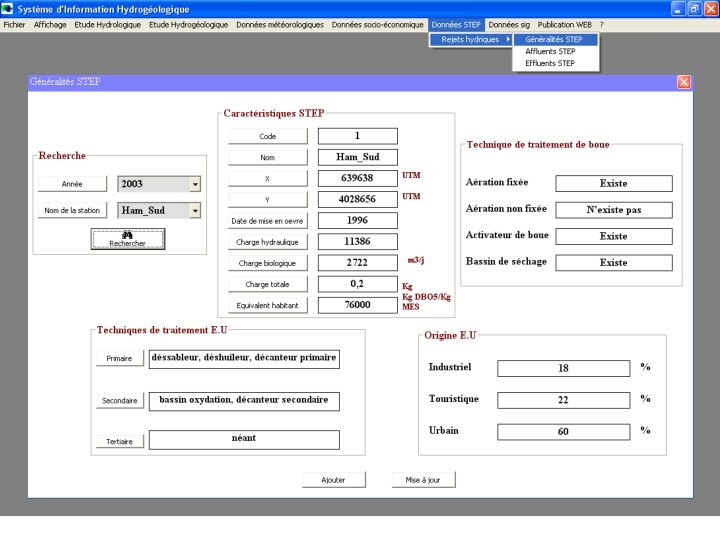The height and width of the screenshot is (540, 720).
Task: Click the Charge hydraulique button
Action: pos(268,242)
